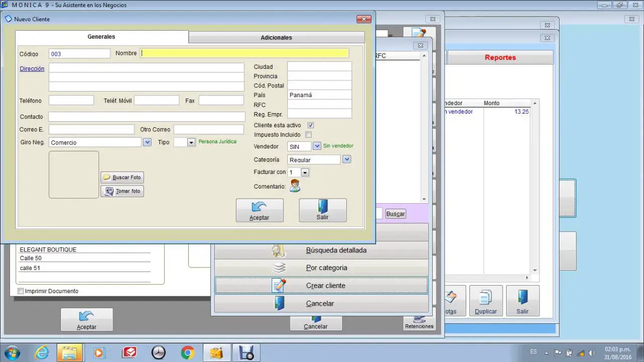Accept the new client with Aceptar

pos(260,210)
